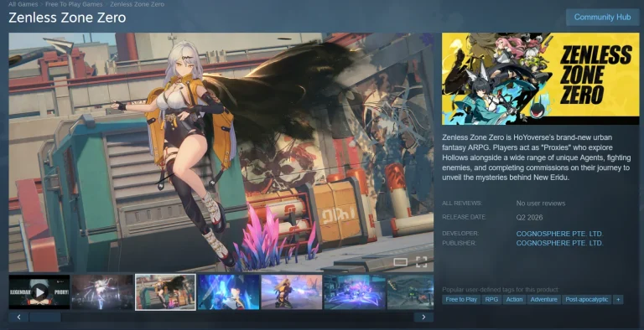Viewport: 644px width, 330px height.
Task: Click the thumbnail strip scrollbar handle
Action: click(45, 317)
